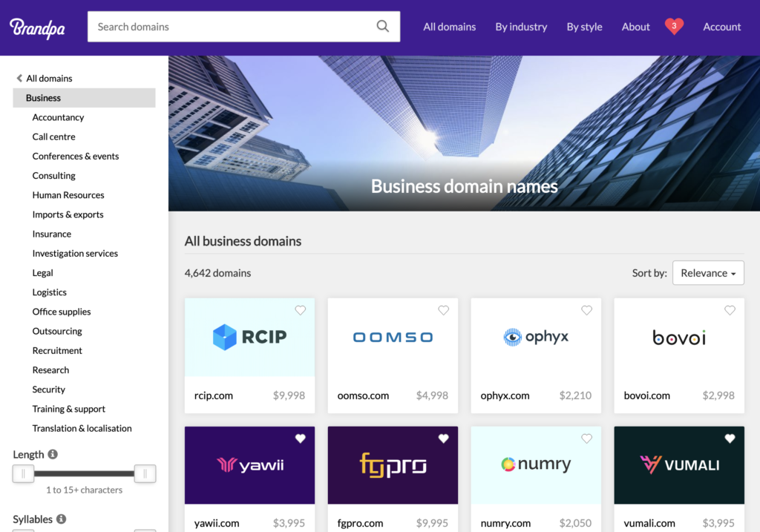Open the RCIP logo thumbnail

(x=249, y=337)
